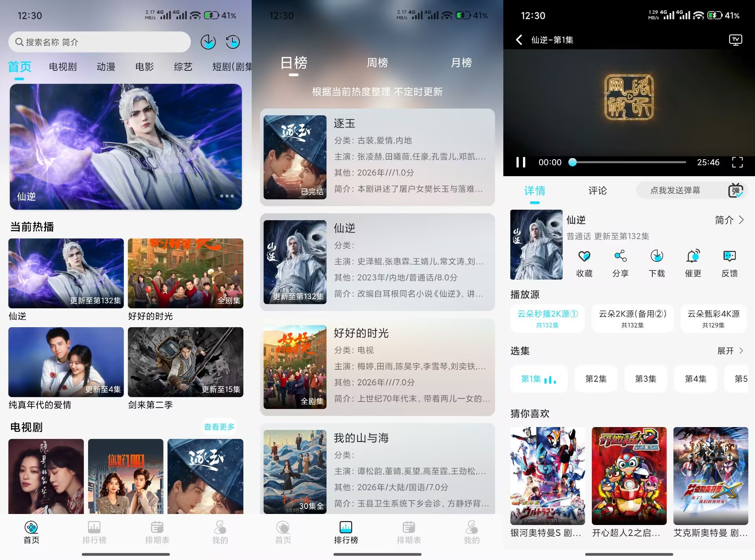Open the 简介 synopsis chevron
This screenshot has height=560, width=755.
(729, 220)
